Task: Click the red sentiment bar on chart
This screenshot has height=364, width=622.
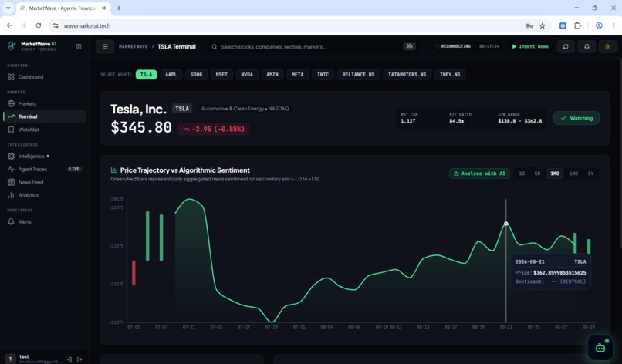Action: click(x=134, y=273)
